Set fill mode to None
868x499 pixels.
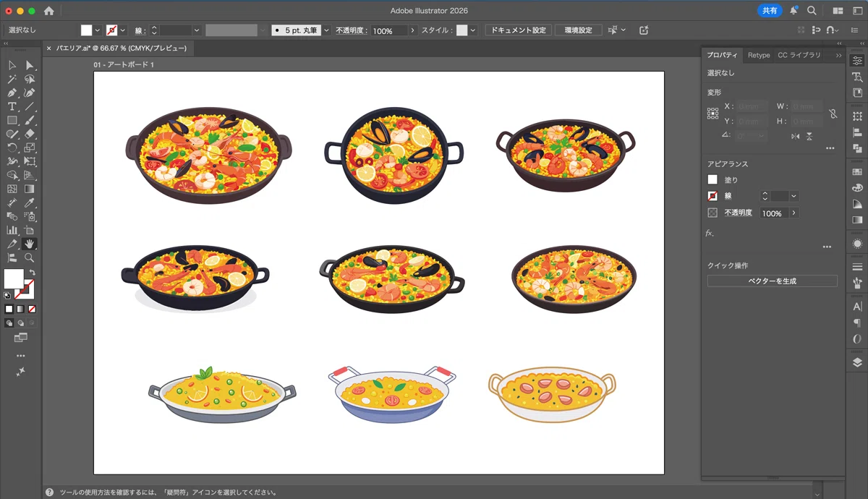click(x=32, y=309)
